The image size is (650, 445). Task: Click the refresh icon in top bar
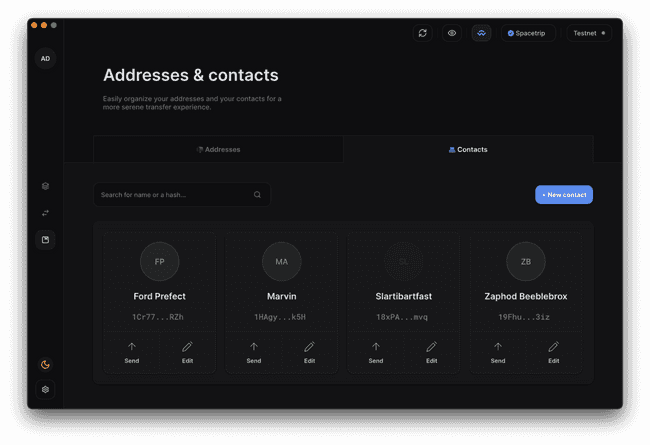pyautogui.click(x=423, y=33)
